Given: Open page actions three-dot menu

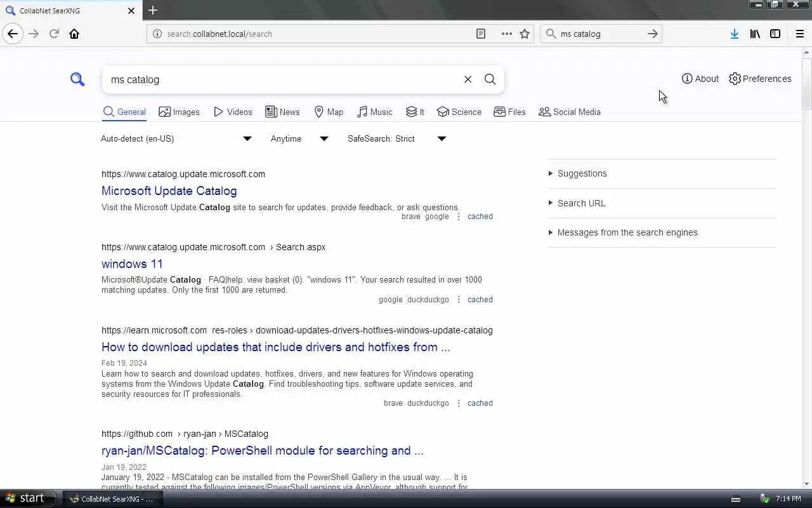Looking at the screenshot, I should (x=506, y=34).
